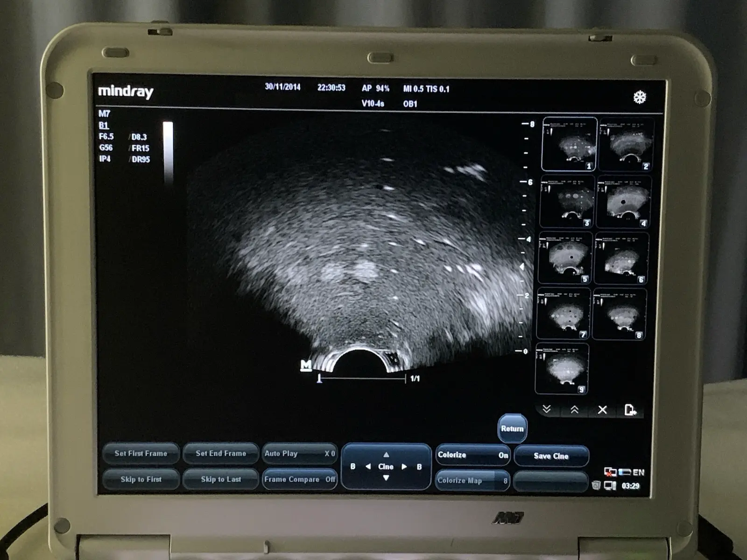Toggle Frame Compare Off setting

[x=299, y=479]
